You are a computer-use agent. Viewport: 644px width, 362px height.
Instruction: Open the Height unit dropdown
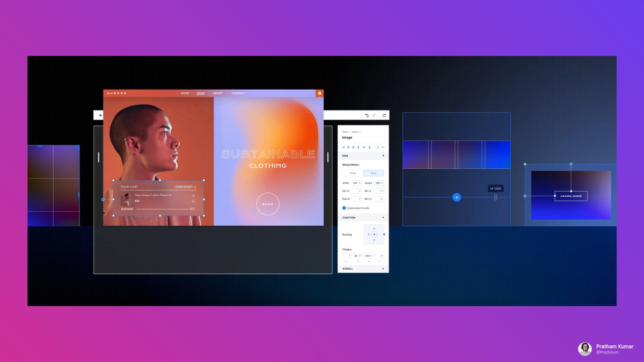coord(382,183)
